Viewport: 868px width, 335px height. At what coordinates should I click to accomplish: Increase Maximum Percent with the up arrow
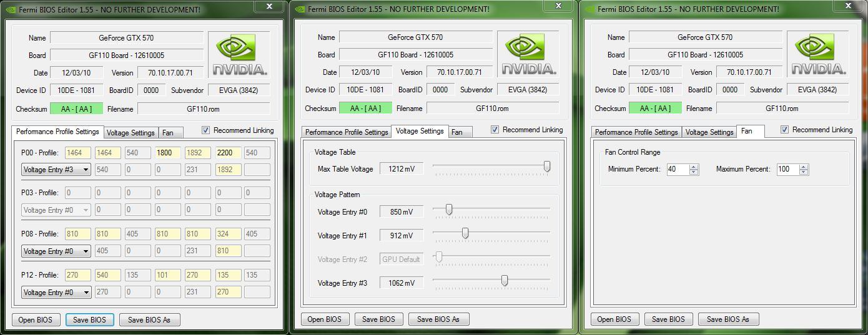click(804, 167)
